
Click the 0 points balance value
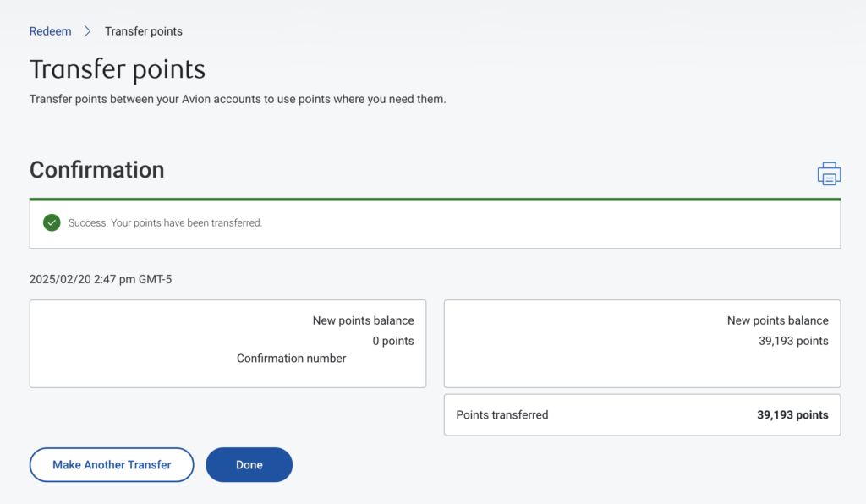393,341
